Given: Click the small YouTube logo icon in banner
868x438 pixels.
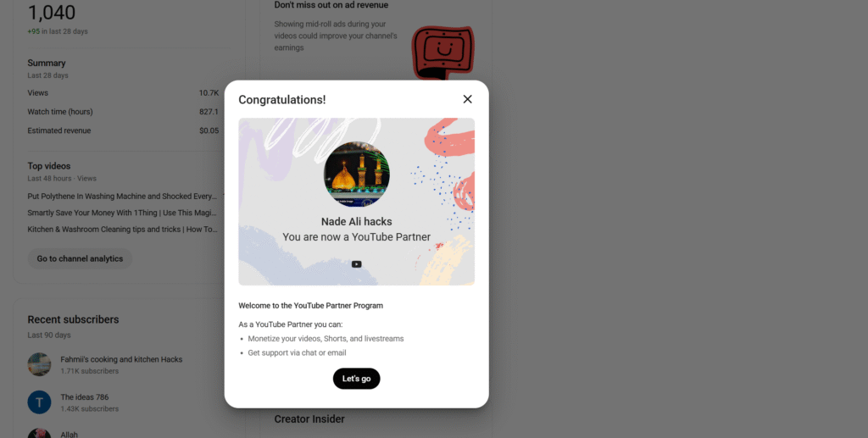Looking at the screenshot, I should [357, 264].
